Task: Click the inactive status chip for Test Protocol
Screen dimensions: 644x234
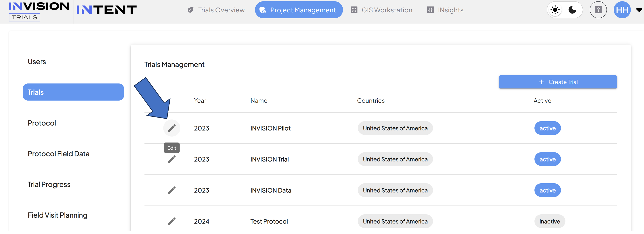Action: [x=550, y=221]
